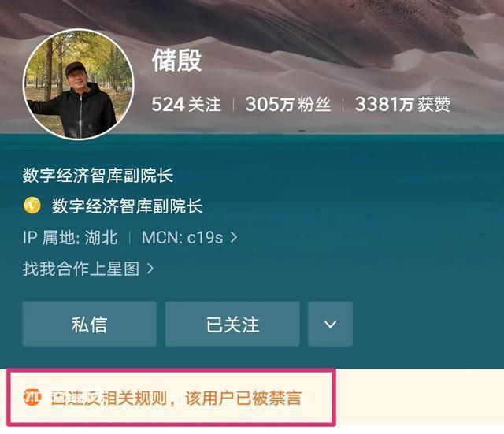This screenshot has height=434, width=504.
Task: Open the 私信 private message button
Action: 89,324
